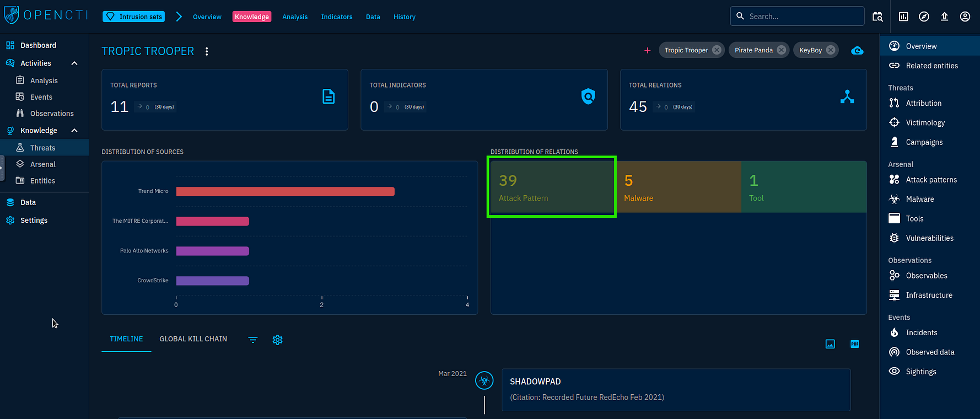The image size is (980, 419).
Task: Focus the Search input field
Action: [797, 16]
